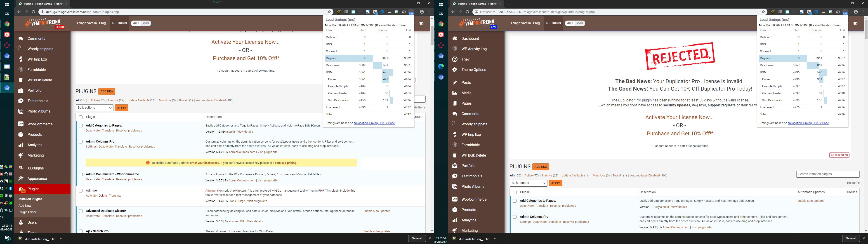Click the Appearance brush icon in left window
The width and height of the screenshot is (868, 244).
tap(21, 179)
